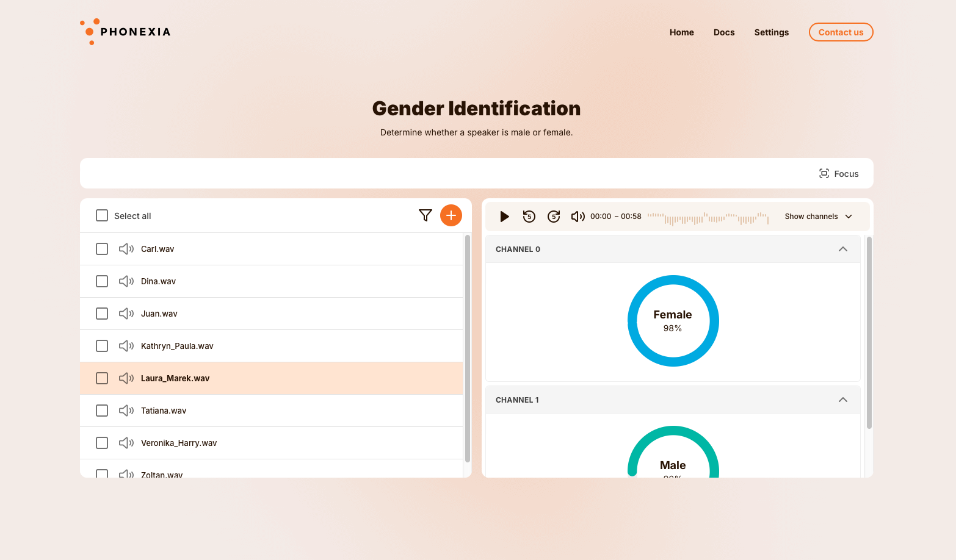Click the Female 98% donut chart
This screenshot has height=560, width=956.
(x=673, y=321)
